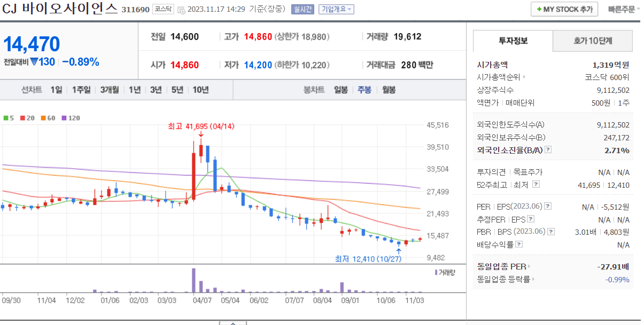The height and width of the screenshot is (325, 644).
Task: Click the 동일업종 PER value -27.91배
Action: [613, 266]
